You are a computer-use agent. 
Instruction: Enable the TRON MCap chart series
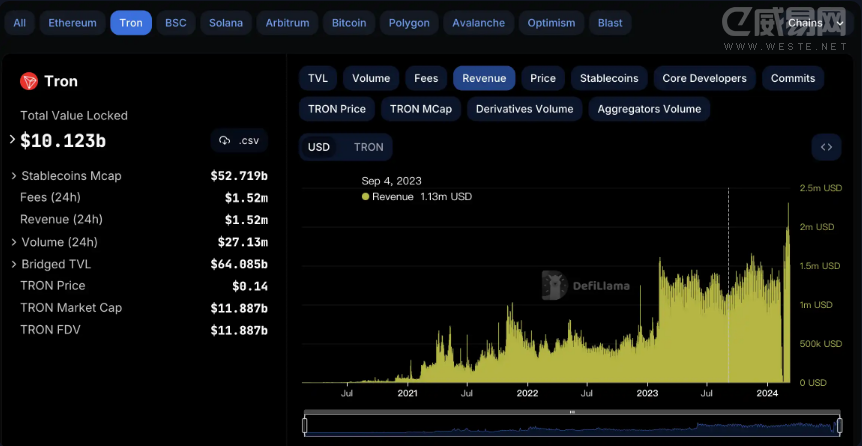pos(421,109)
